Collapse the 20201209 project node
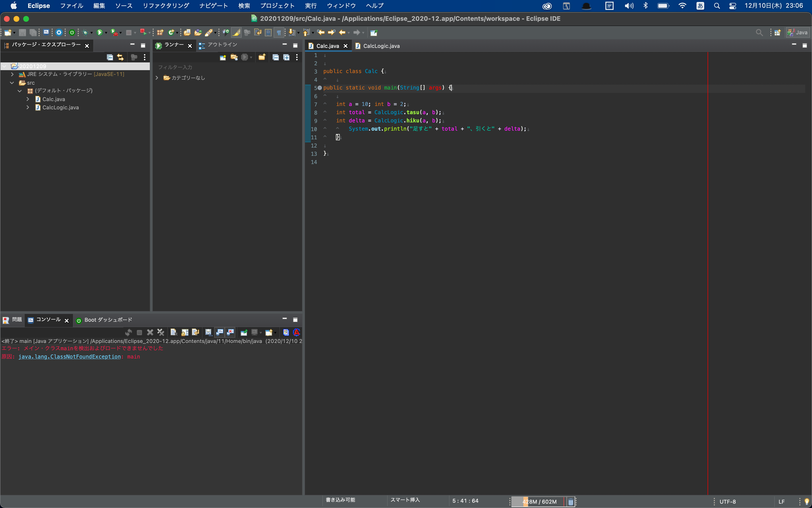The width and height of the screenshot is (812, 508). click(4, 66)
